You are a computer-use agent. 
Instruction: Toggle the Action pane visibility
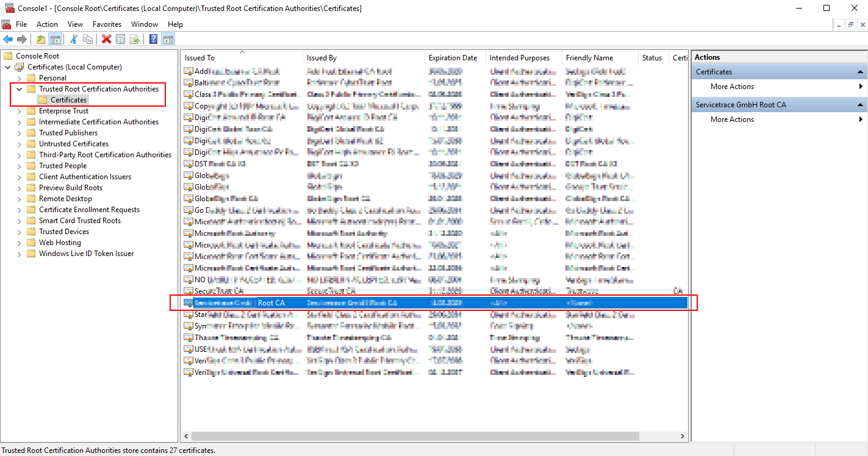[x=168, y=38]
